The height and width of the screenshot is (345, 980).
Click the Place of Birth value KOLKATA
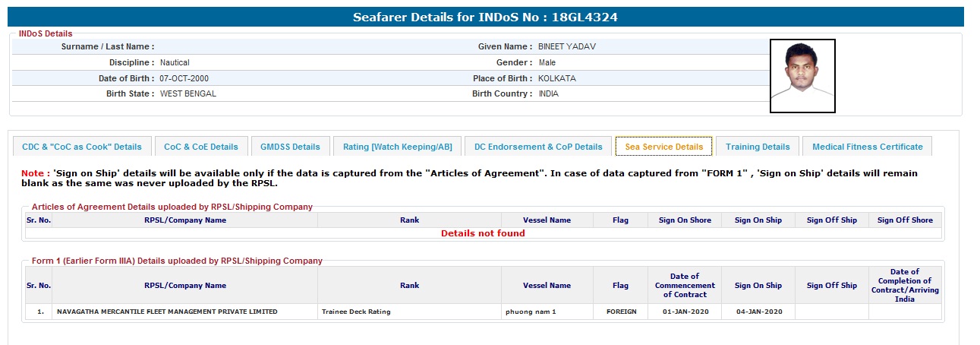point(557,78)
